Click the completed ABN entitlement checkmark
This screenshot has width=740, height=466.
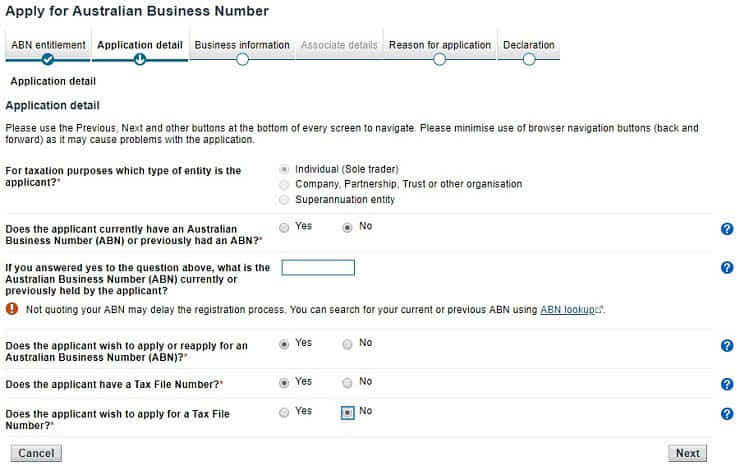pyautogui.click(x=48, y=59)
